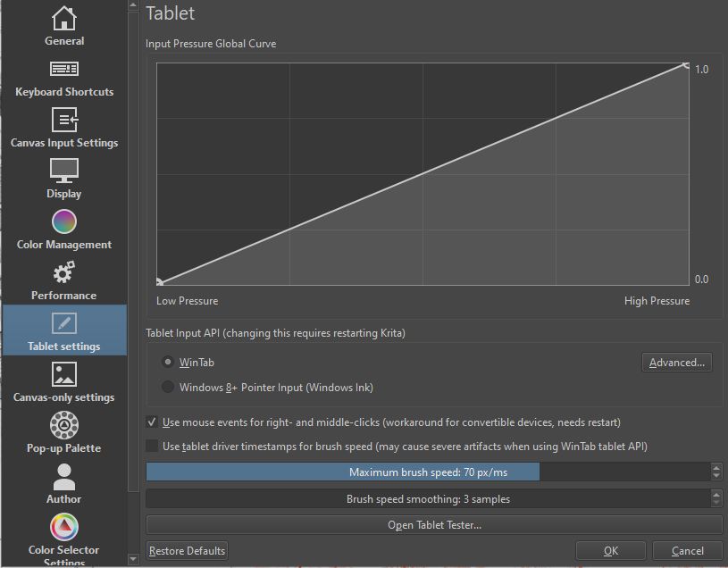
Task: Open the Author person icon
Action: [x=63, y=476]
